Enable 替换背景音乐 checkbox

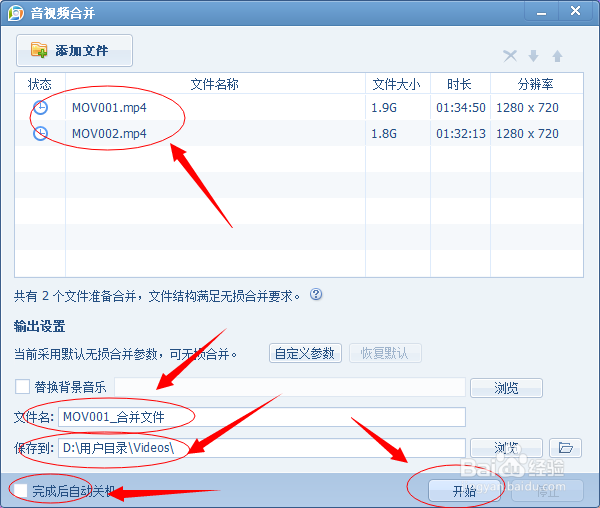(x=22, y=387)
